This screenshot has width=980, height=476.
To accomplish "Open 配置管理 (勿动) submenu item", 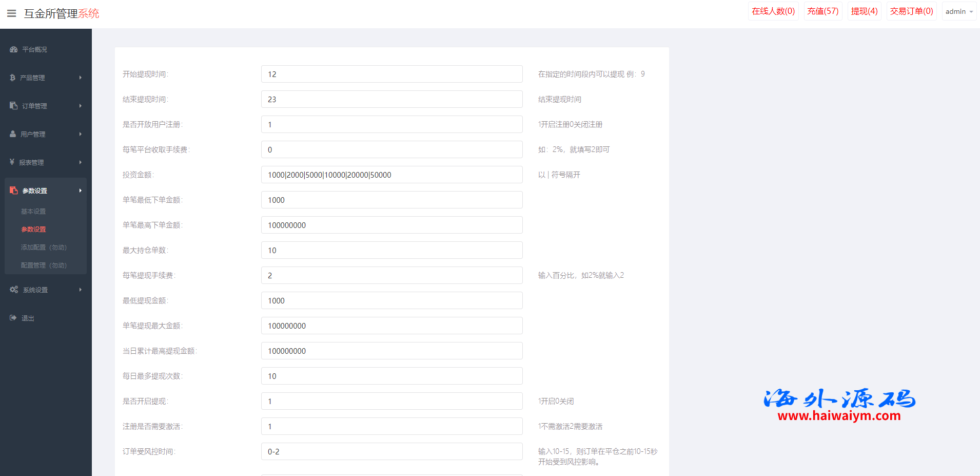I will (x=44, y=265).
